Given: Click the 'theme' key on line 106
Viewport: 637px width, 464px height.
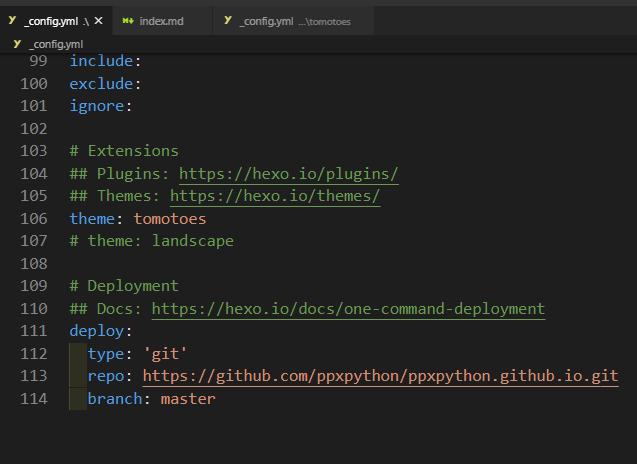Looking at the screenshot, I should click(92, 219).
